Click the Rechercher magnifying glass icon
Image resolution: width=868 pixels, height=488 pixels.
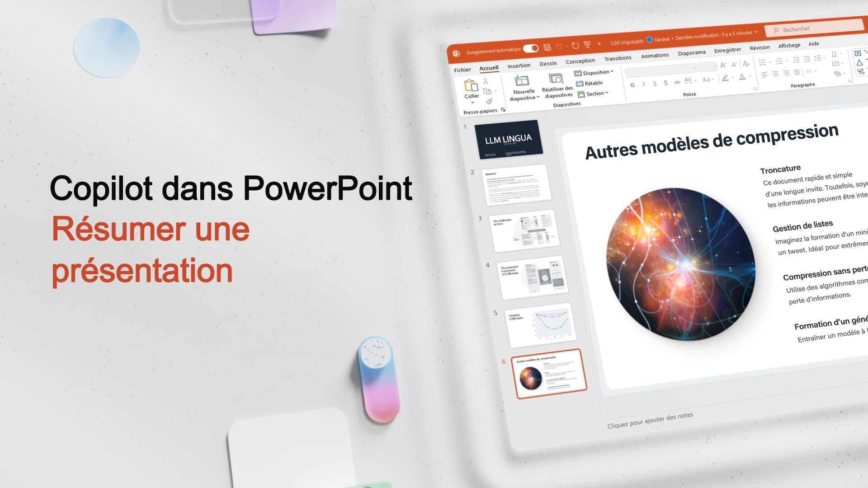pos(775,29)
